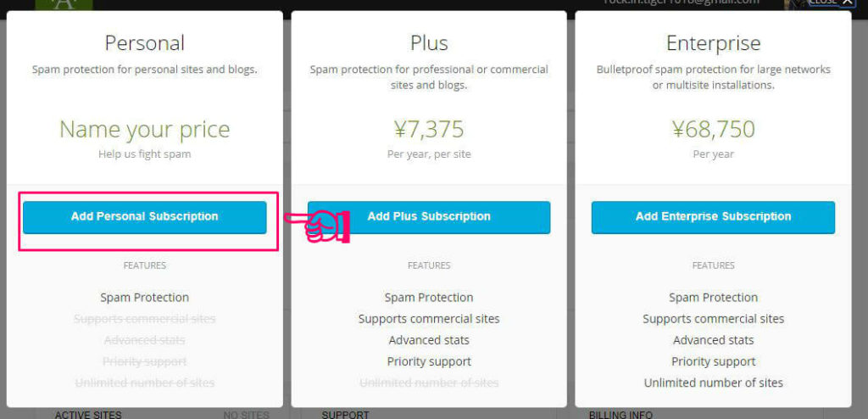The image size is (868, 419).
Task: Click the Support section header
Action: (x=345, y=415)
